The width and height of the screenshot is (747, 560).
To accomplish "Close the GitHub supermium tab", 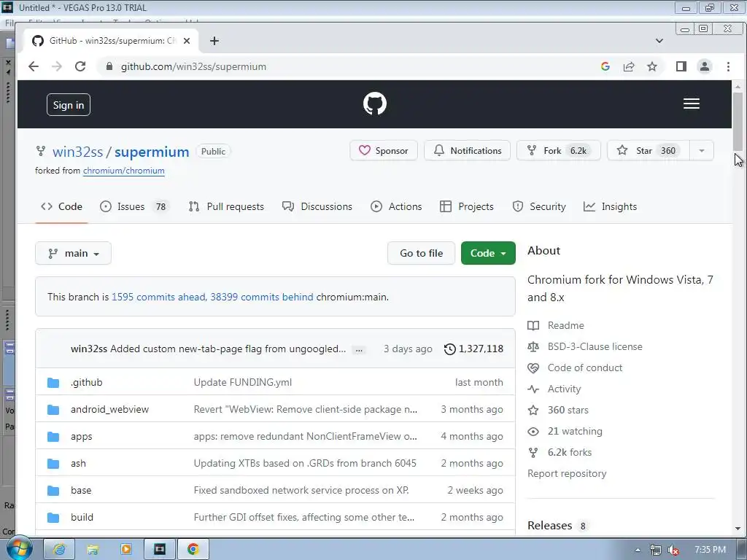I will pos(187,41).
